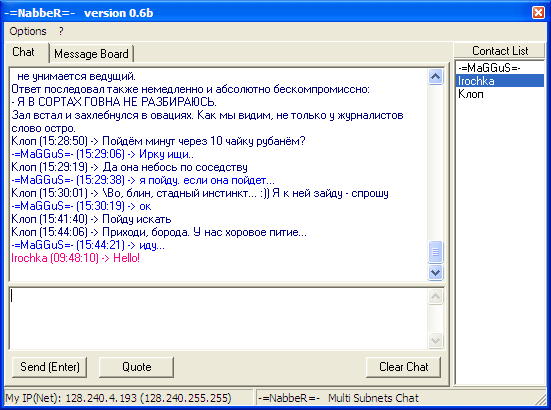Click the message 'идy...' from MaGGuS

coord(88,245)
